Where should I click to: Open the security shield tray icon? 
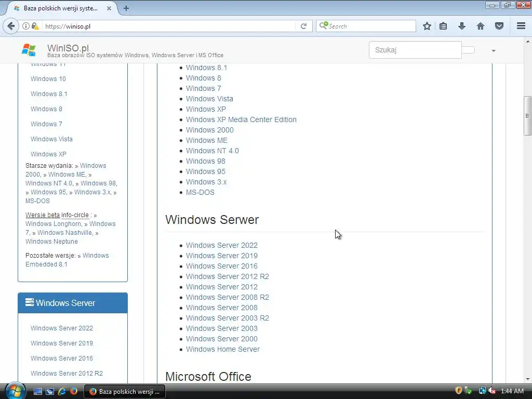[x=458, y=391]
